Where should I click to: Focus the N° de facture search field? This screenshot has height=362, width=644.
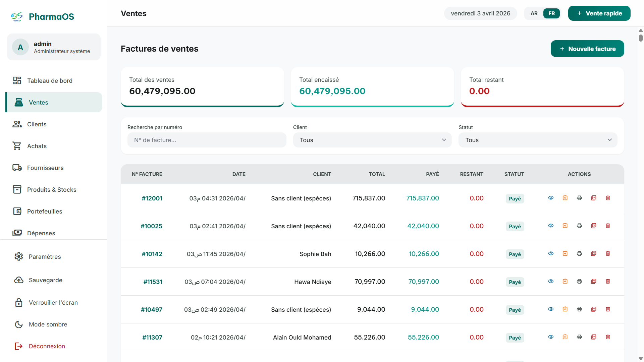coord(207,140)
